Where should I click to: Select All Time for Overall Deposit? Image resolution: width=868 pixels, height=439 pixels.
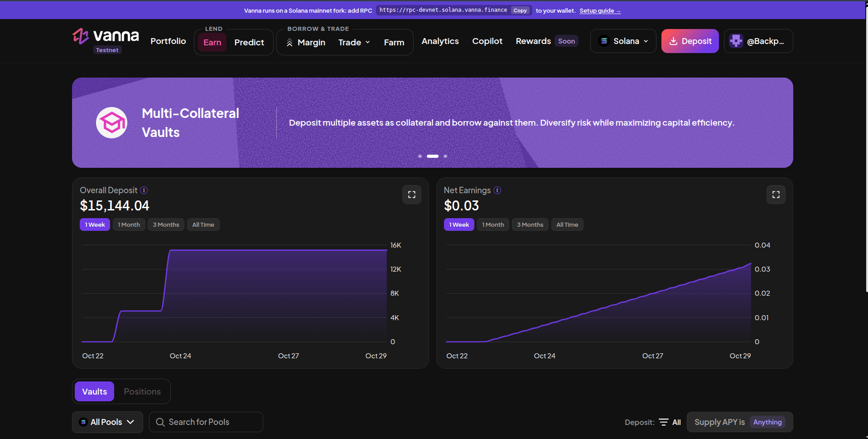[203, 224]
